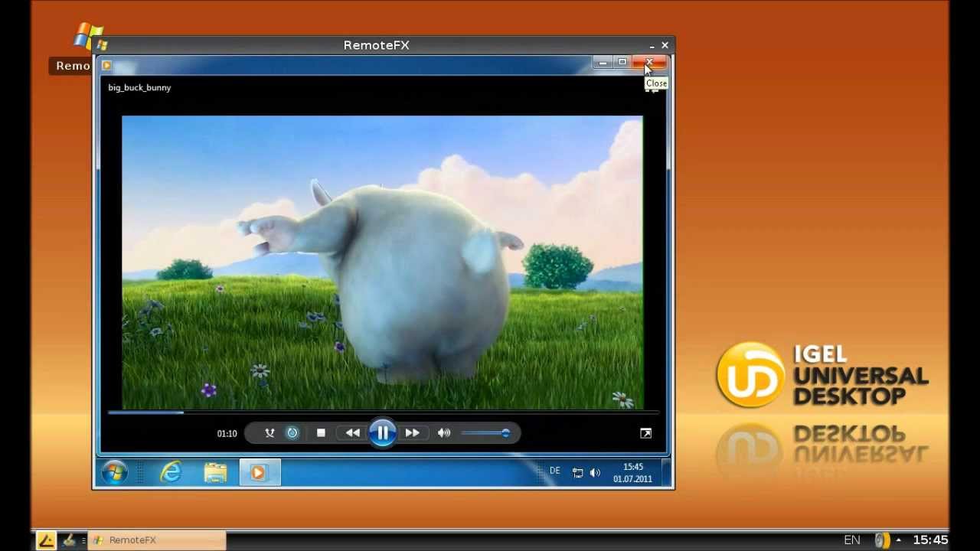Open the IGEL start menu button

[46, 540]
